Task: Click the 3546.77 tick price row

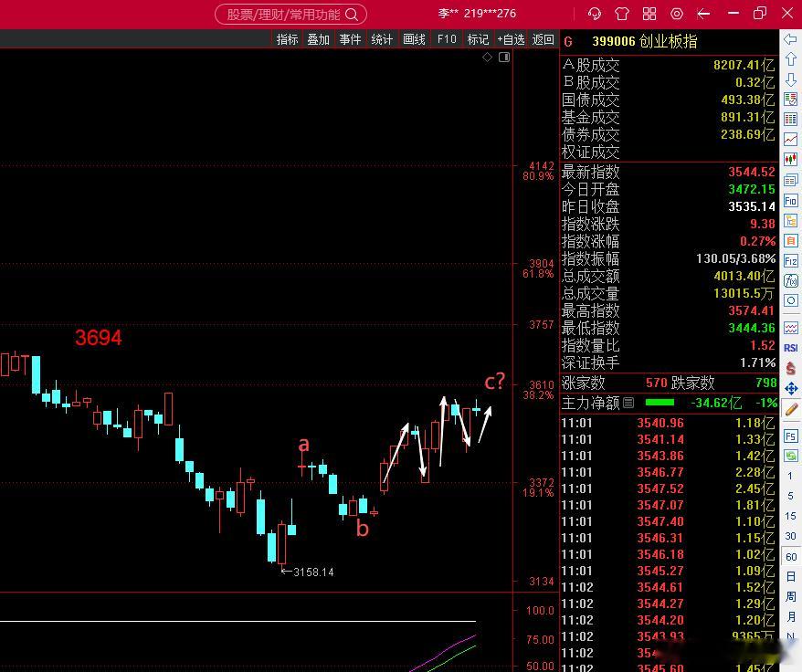Action: pos(668,473)
